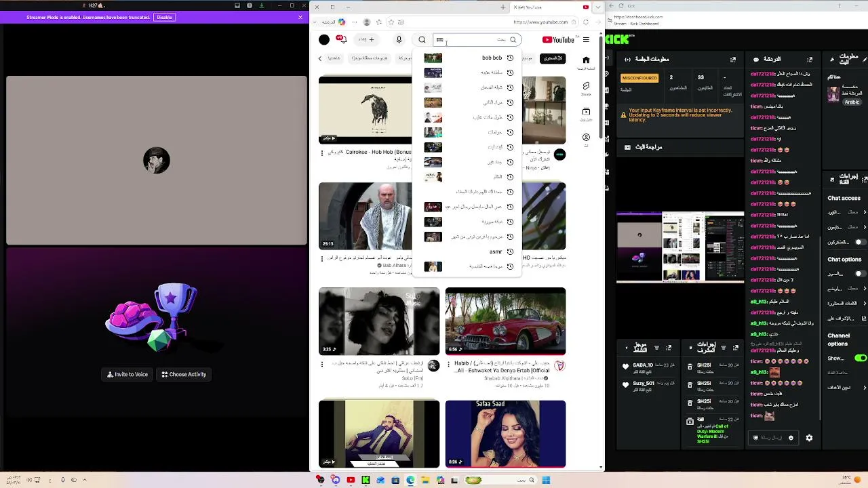Click the Kick logo
The width and height of the screenshot is (868, 488).
tap(617, 39)
